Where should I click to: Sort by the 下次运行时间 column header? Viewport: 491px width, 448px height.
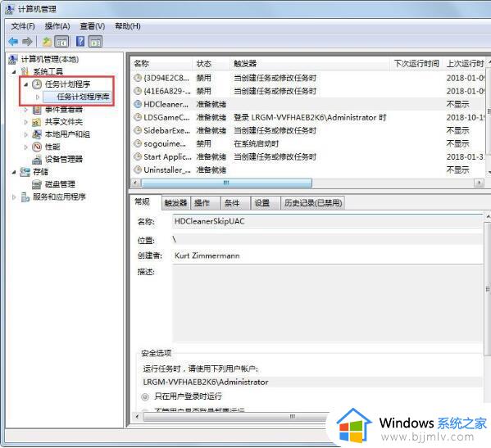(x=416, y=64)
